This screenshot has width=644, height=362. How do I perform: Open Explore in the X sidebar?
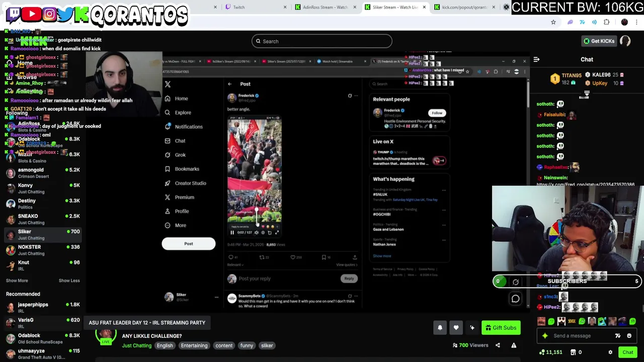(x=178, y=113)
